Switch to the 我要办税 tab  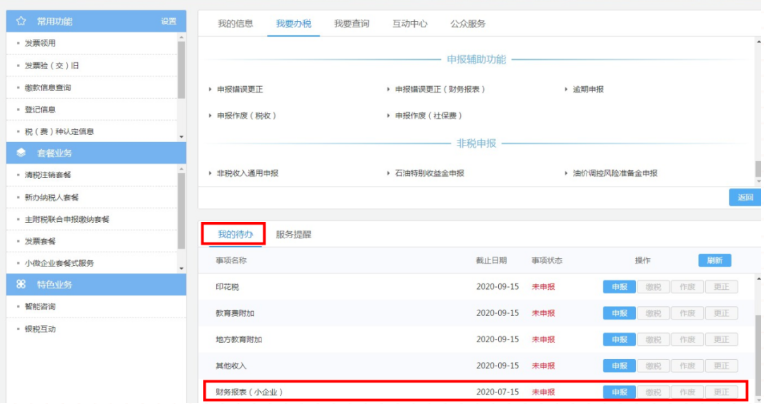point(293,23)
